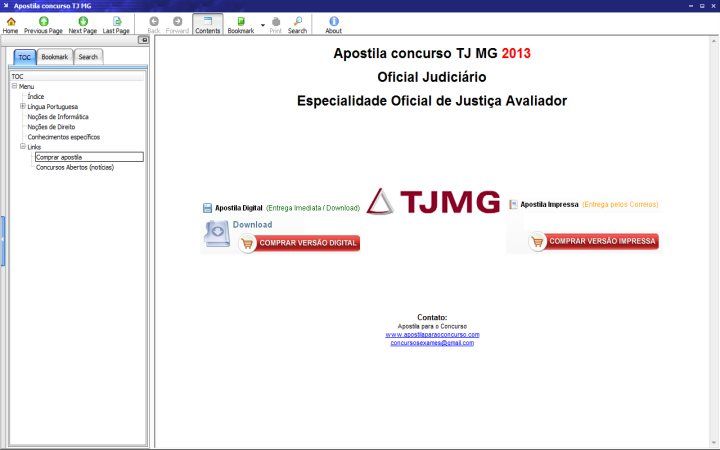Select Comprar apostila tree item
This screenshot has height=450, width=720.
(89, 157)
